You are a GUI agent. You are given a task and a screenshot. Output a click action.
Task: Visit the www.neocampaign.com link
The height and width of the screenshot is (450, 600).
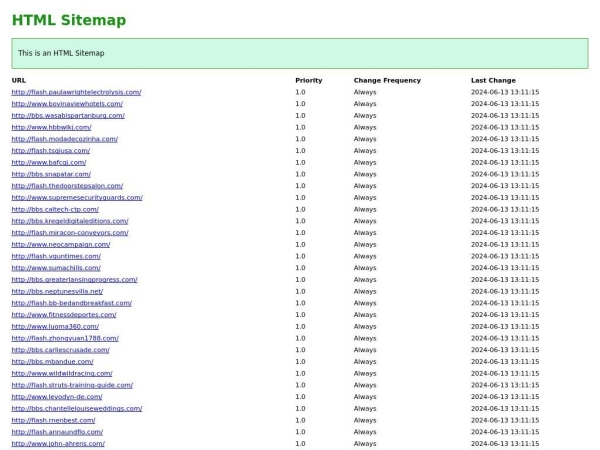(61, 245)
